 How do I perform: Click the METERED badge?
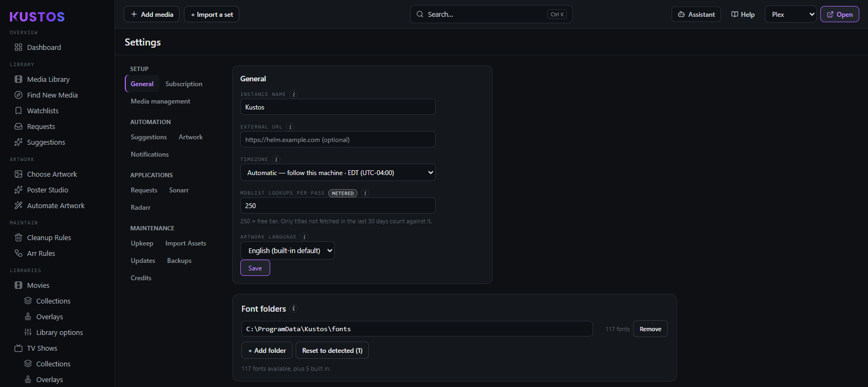point(342,193)
